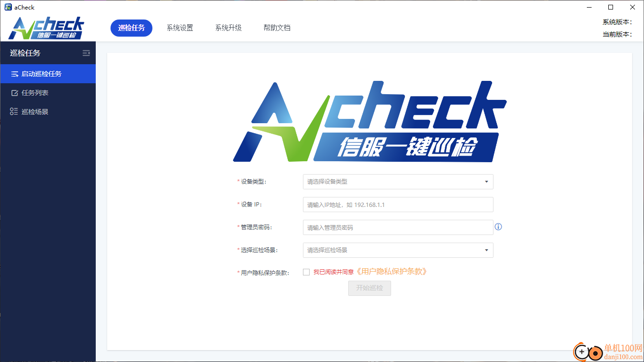This screenshot has height=362, width=644.
Task: Click the arrow of the 选择巡检场景 combo box
Action: point(486,250)
